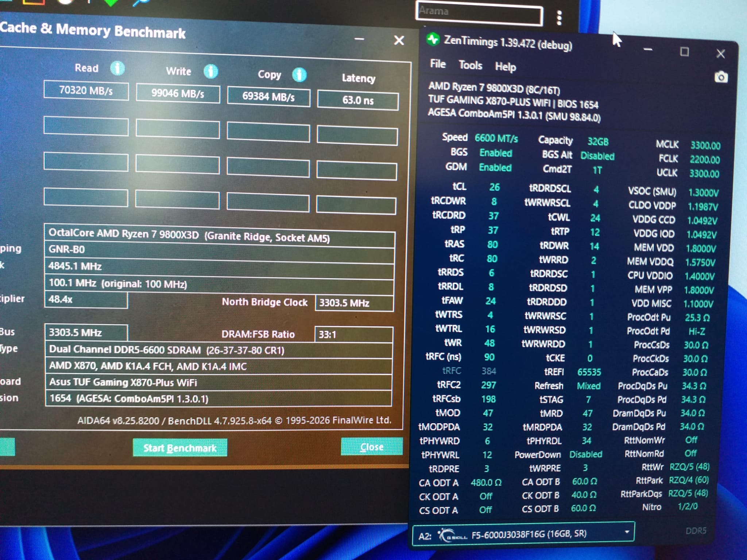Click the AMD X870, AMD K1A.4 FCH field
The image size is (747, 560).
point(218,366)
